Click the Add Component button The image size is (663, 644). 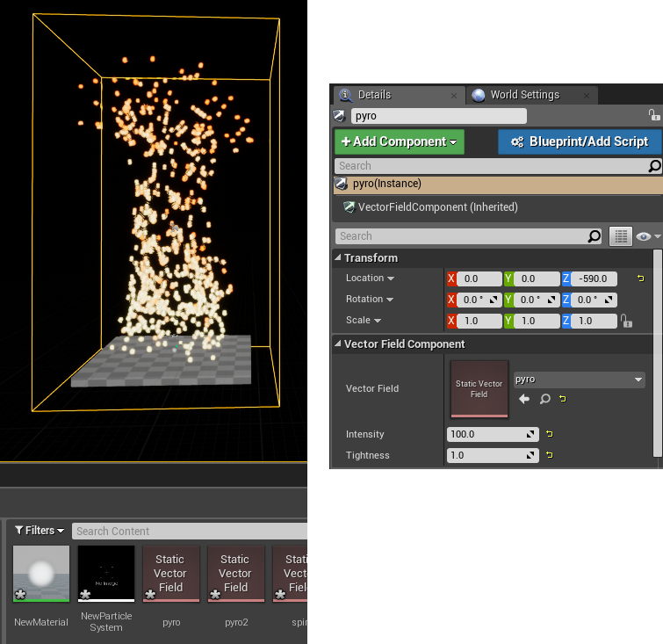(x=400, y=141)
